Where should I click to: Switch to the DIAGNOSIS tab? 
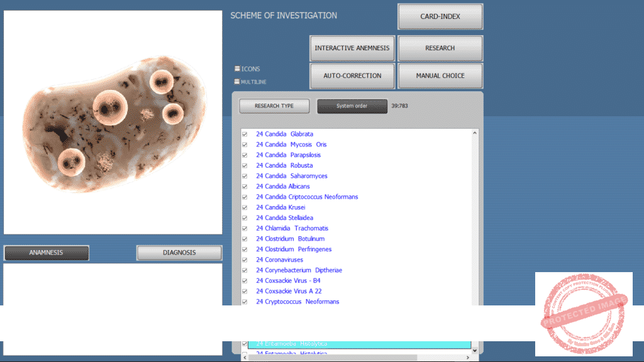pos(179,253)
